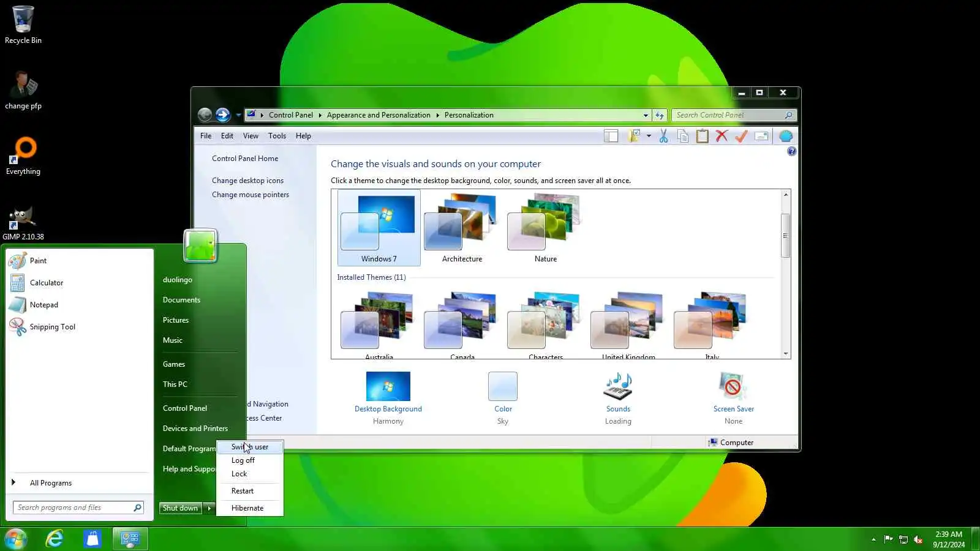Click the search magnifier in Control Panel search
980x551 pixels.
(x=788, y=115)
